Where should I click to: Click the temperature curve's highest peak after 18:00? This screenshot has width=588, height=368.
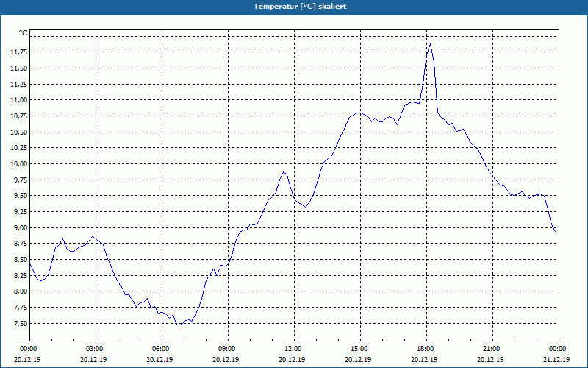pos(430,44)
